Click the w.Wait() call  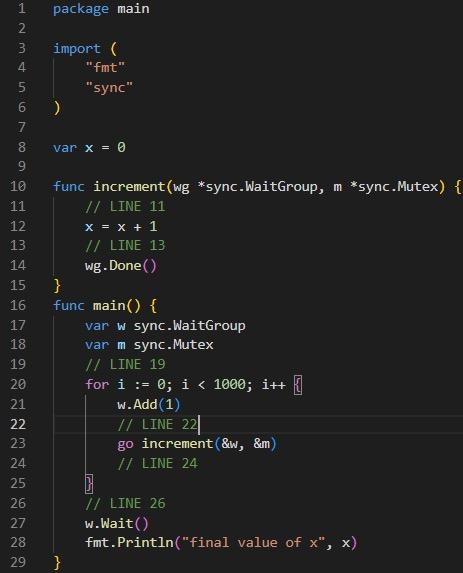tap(117, 523)
